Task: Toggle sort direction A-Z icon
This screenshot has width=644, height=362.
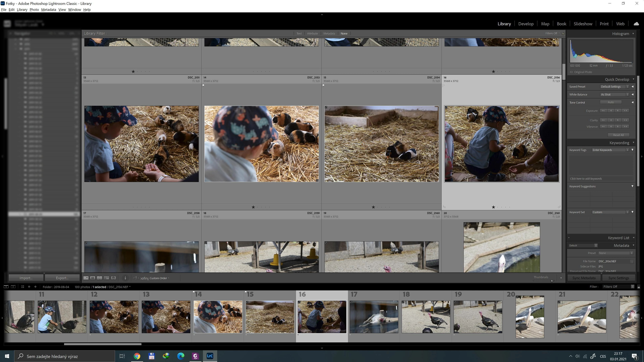Action: point(136,278)
